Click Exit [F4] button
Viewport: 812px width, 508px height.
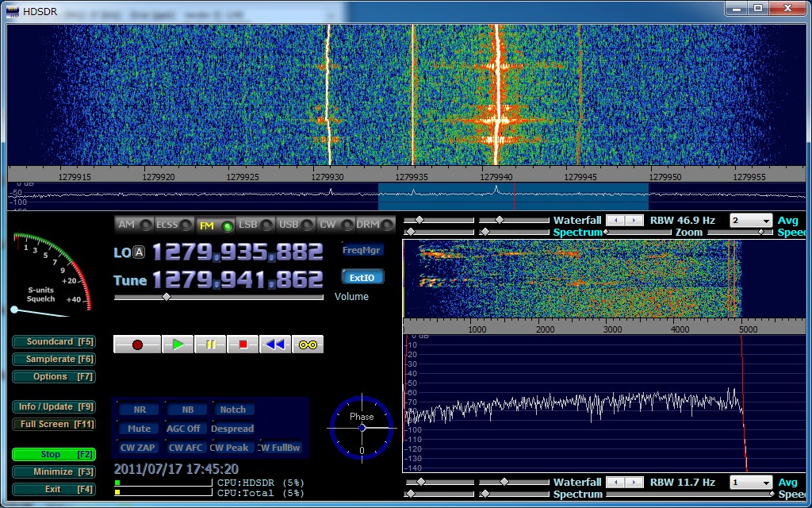coord(54,489)
